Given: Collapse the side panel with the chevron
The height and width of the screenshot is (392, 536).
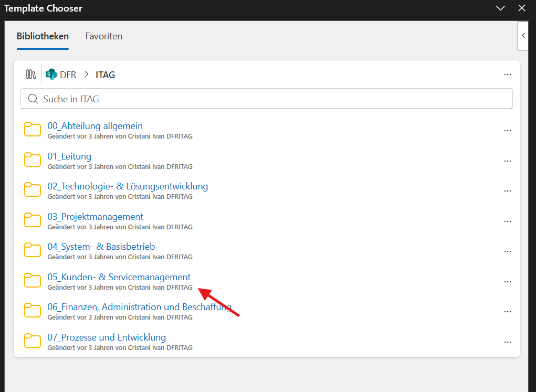Looking at the screenshot, I should (x=523, y=36).
